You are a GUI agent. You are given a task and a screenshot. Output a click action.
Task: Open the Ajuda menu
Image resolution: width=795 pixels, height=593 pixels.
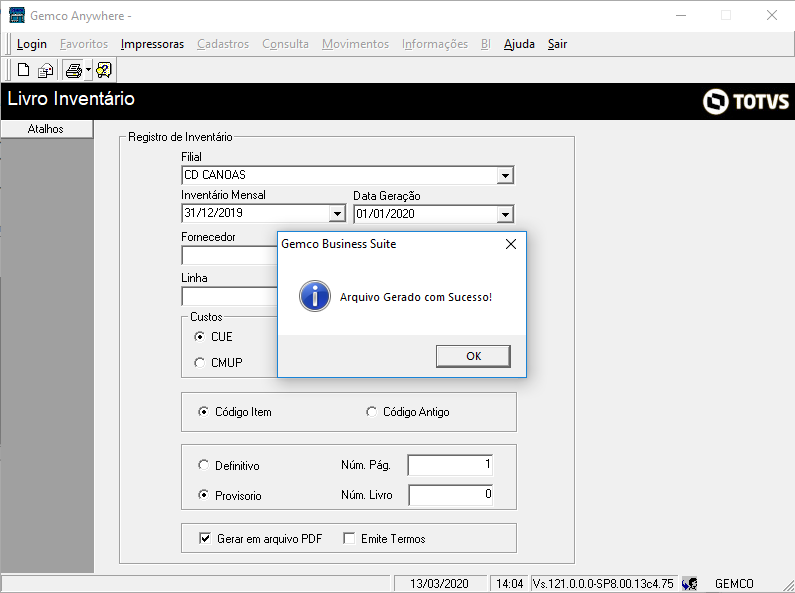519,44
